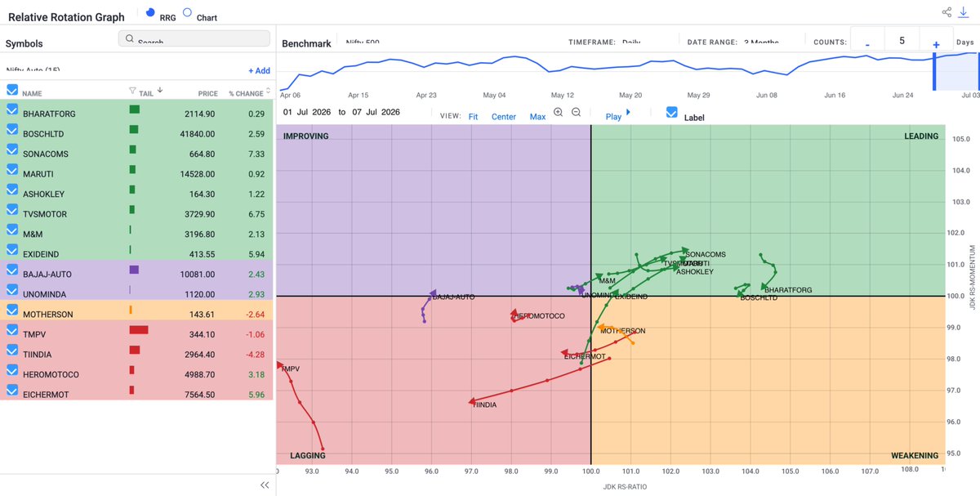Uncheck the M&M checkbox

[12, 230]
